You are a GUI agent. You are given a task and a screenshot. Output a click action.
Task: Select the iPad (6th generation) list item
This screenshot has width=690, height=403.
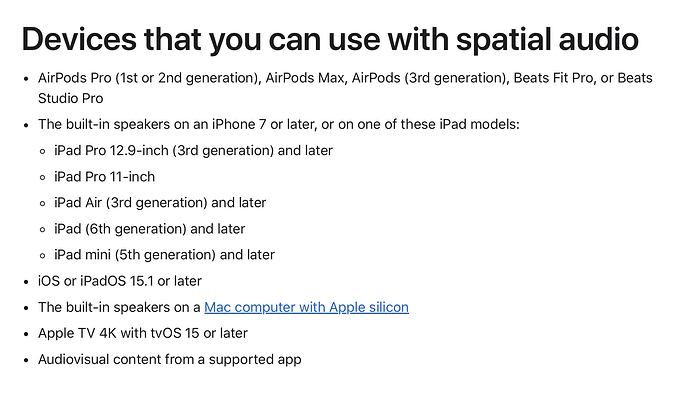coord(149,229)
